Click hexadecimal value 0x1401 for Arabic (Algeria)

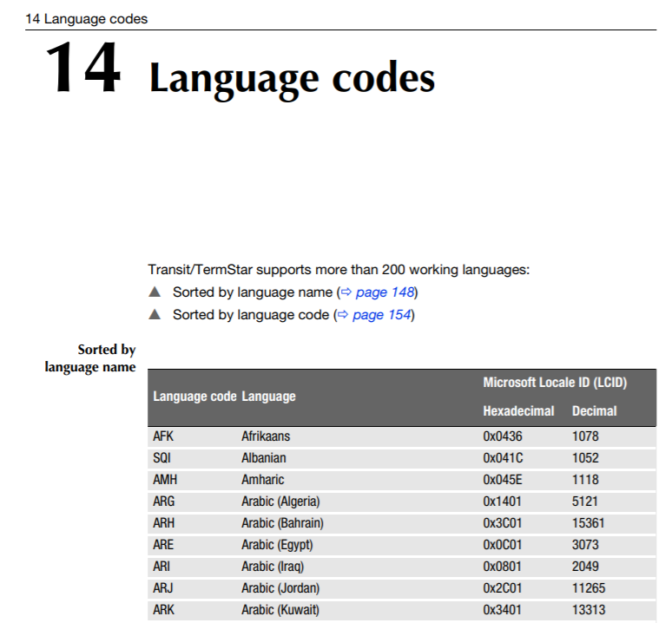[503, 502]
